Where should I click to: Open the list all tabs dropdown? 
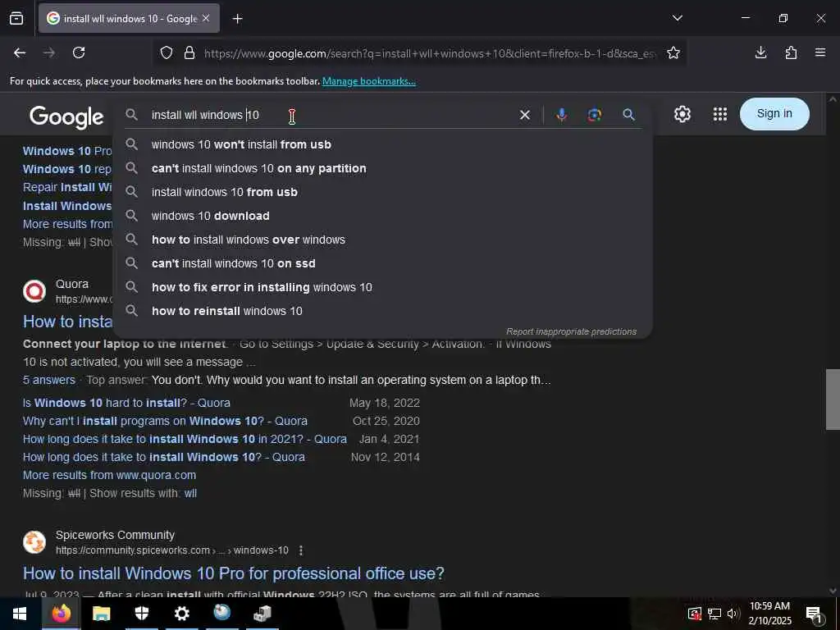pos(677,18)
